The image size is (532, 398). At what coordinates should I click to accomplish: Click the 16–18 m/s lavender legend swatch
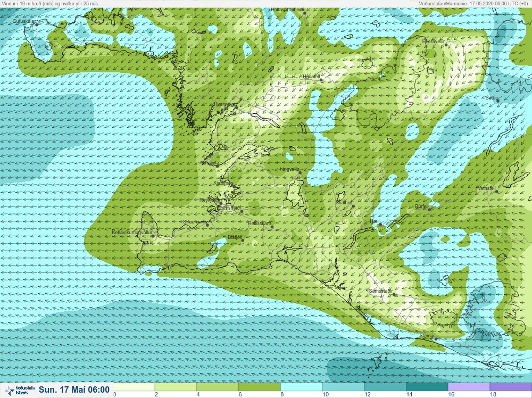469,387
